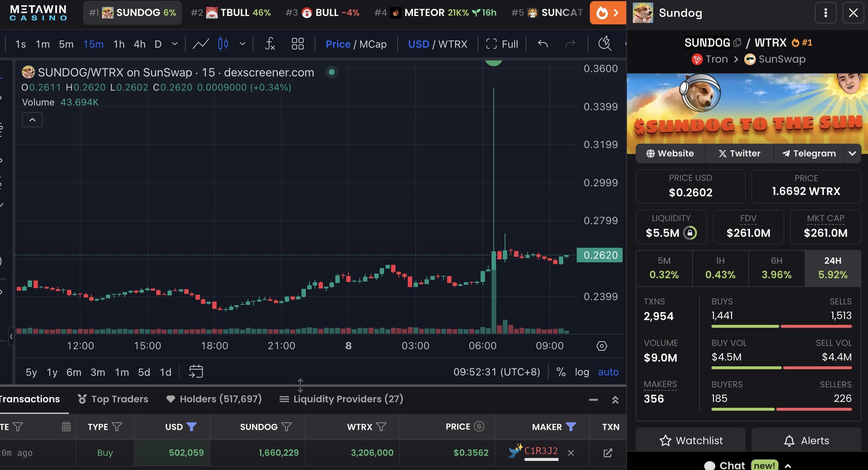Expand the chart style dropdown arrow
Viewport: 868px width, 470px height.
pos(242,44)
